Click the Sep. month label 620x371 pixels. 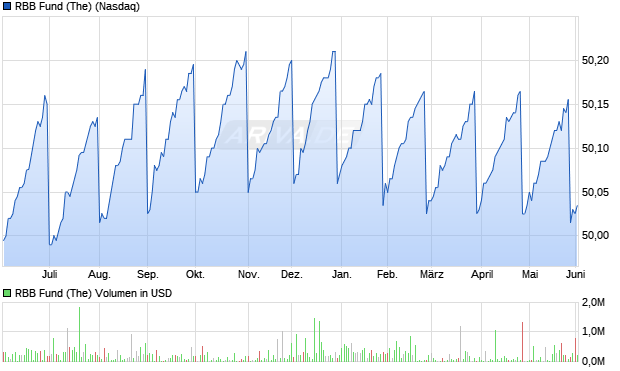tap(147, 274)
